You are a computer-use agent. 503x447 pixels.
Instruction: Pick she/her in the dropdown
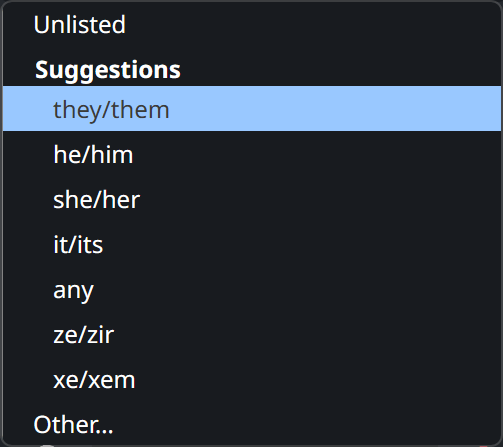[252, 199]
